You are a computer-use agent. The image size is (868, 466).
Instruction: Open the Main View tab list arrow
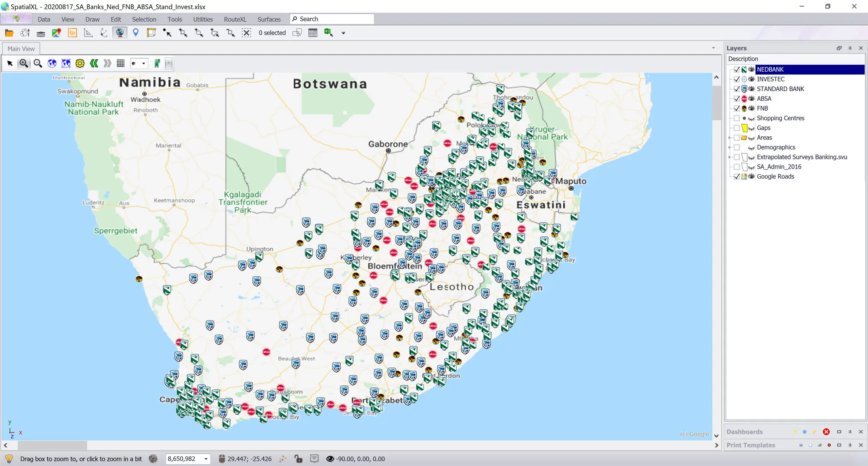713,48
